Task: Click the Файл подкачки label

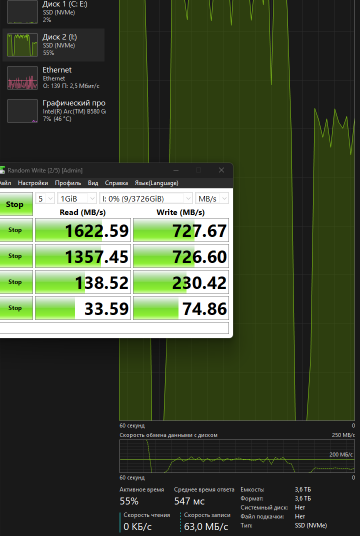Action: point(262,517)
